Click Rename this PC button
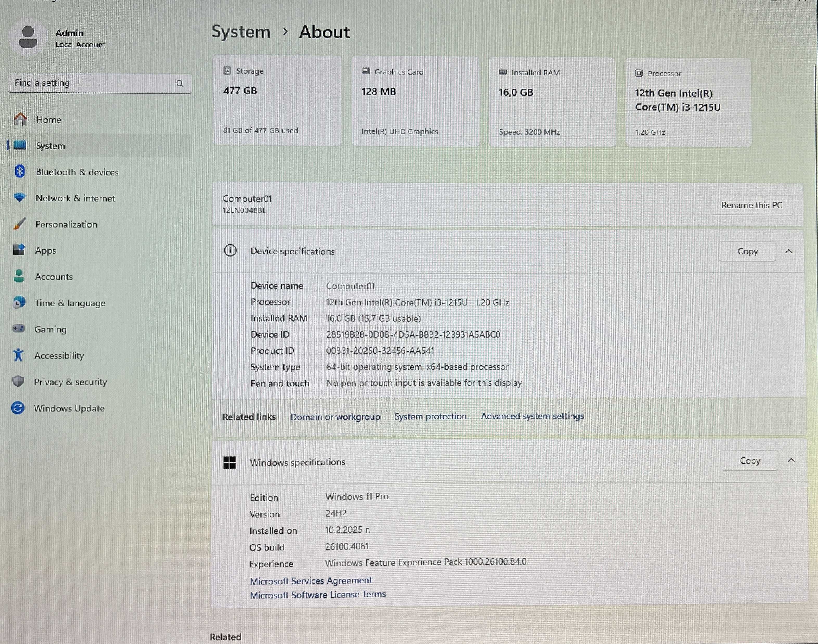The image size is (818, 644). [752, 205]
